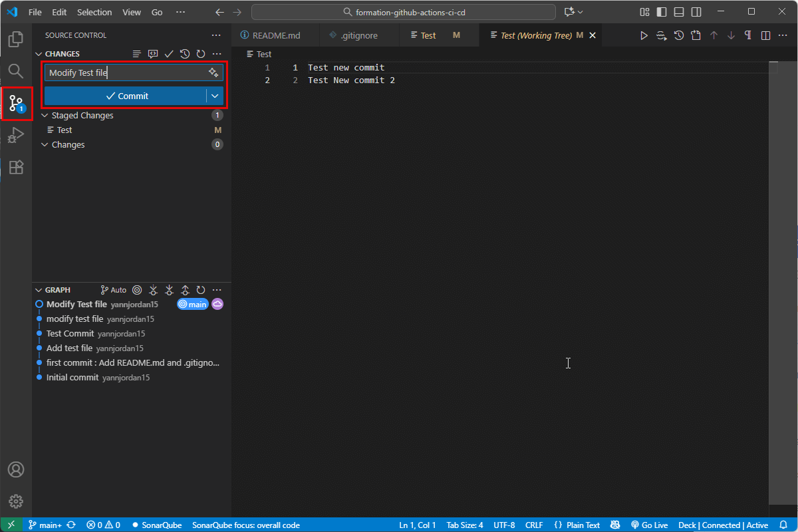Image resolution: width=798 pixels, height=532 pixels.
Task: Select the Extensions icon in activity bar
Action: tap(16, 168)
